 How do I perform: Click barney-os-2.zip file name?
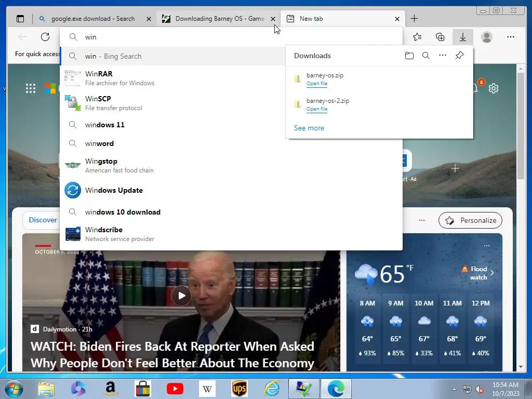(328, 101)
